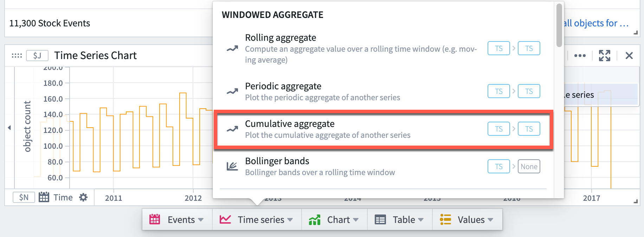Expand the Values dropdown
Image resolution: width=644 pixels, height=237 pixels.
pyautogui.click(x=467, y=220)
